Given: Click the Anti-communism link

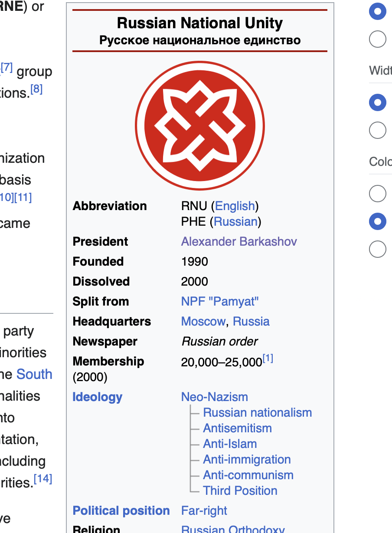Looking at the screenshot, I should coord(248,475).
